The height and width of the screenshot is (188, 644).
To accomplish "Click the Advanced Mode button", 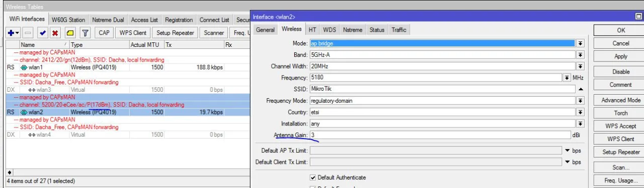I will click(621, 100).
